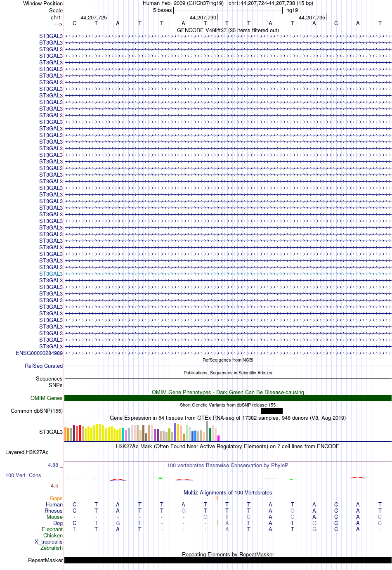The image size is (392, 570).
Task: Click the orange 3 gap count
Action: pyautogui.click(x=217, y=498)
